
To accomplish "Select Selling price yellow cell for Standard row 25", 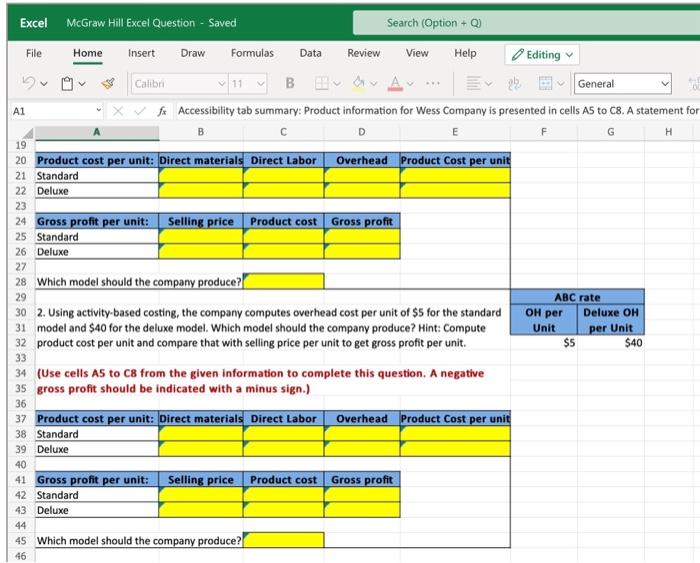I will coord(201,237).
